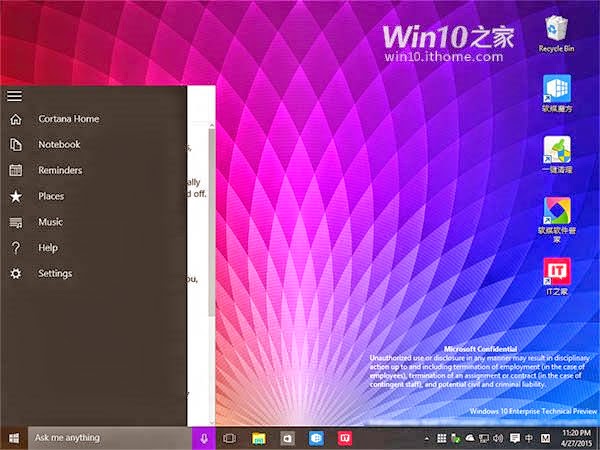Open the OneDrive cloud tray icon
The height and width of the screenshot is (450, 600).
(470, 438)
